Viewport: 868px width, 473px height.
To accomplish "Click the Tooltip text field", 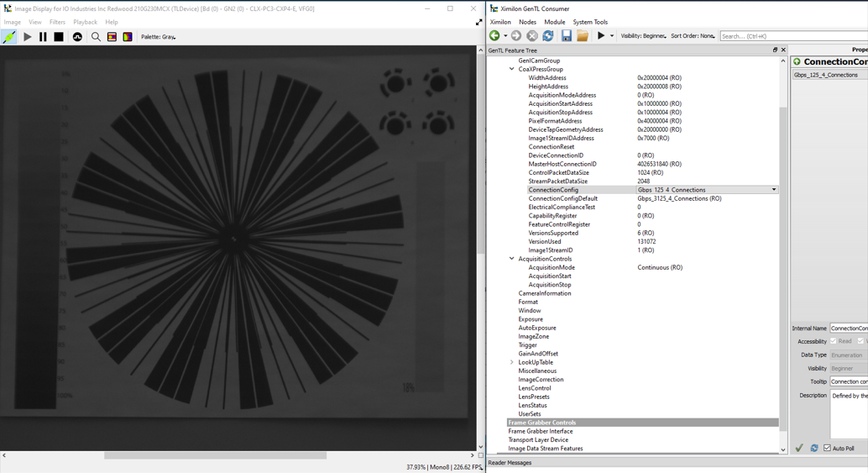I will 849,381.
